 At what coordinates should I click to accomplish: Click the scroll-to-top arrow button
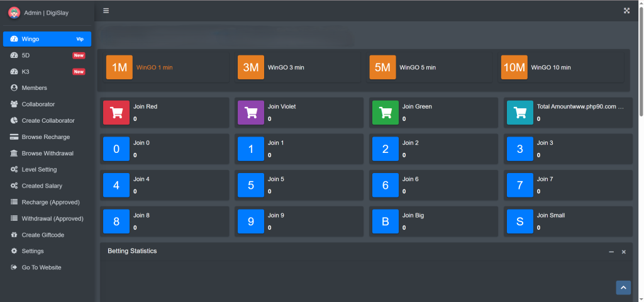tap(623, 288)
